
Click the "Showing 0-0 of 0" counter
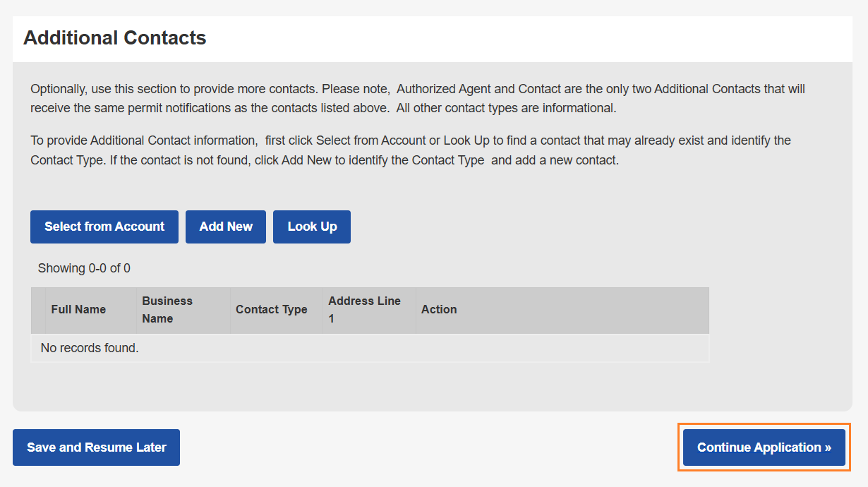point(84,268)
